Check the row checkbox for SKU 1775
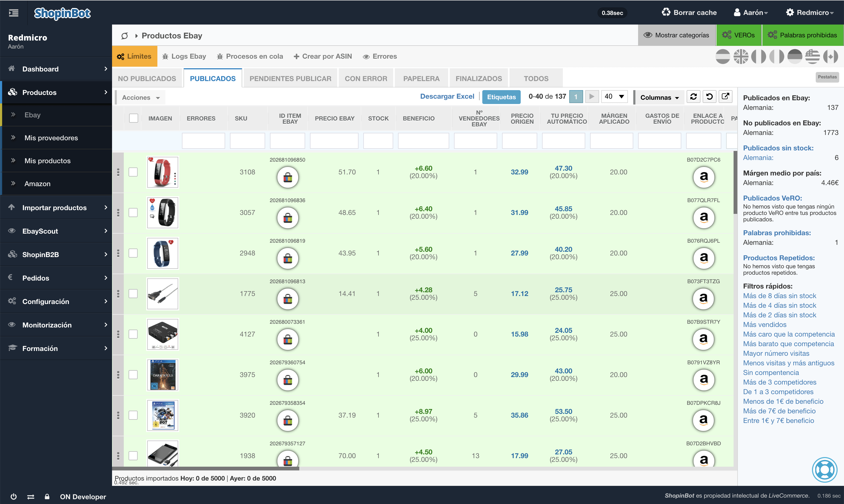 tap(133, 294)
